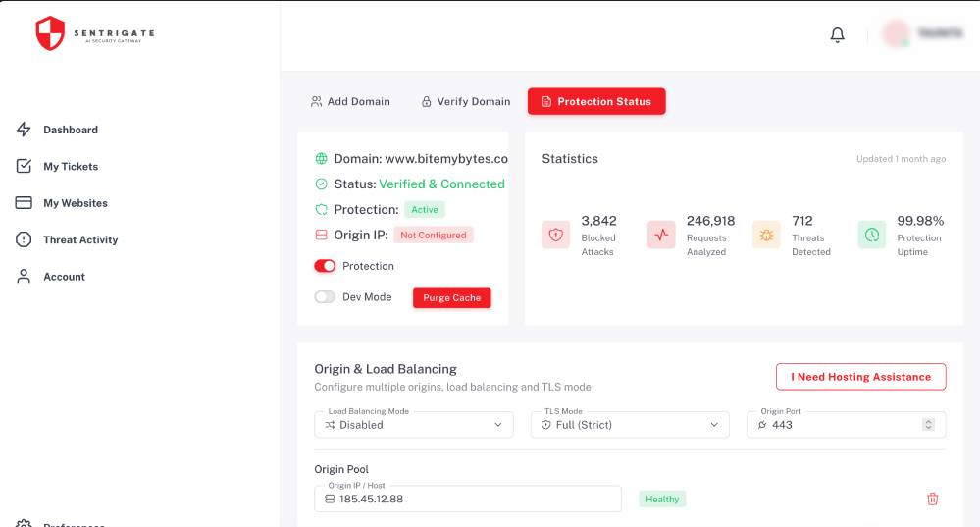The image size is (980, 527).
Task: Click the Account person icon
Action: coord(24,277)
